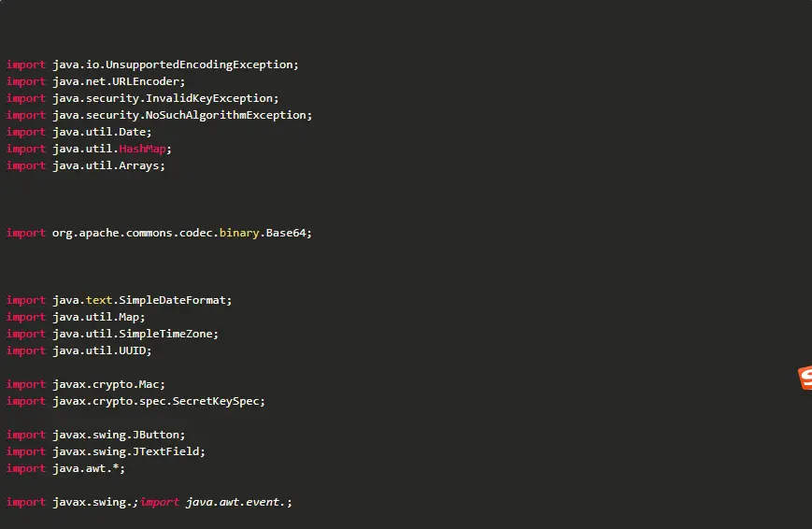The height and width of the screenshot is (529, 812).
Task: Click the java.security.NoSuchAlgorithmException import line
Action: [x=159, y=115]
